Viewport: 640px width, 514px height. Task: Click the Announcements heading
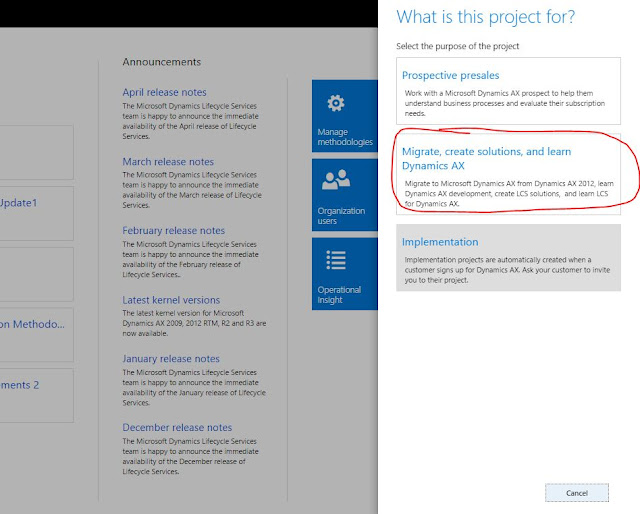[162, 62]
